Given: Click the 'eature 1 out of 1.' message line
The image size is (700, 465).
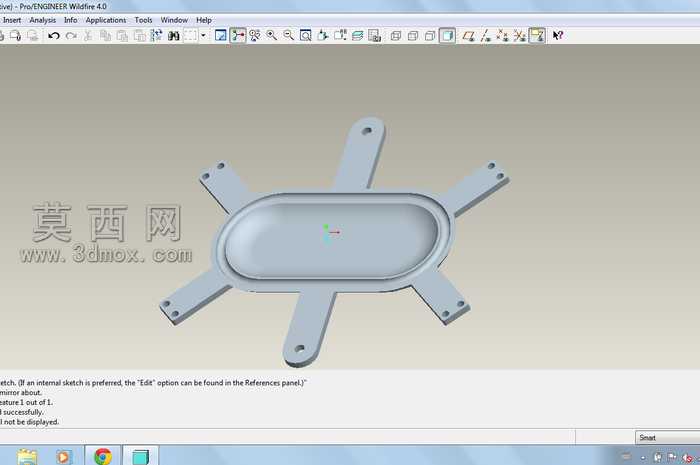Looking at the screenshot, I should (x=26, y=403).
